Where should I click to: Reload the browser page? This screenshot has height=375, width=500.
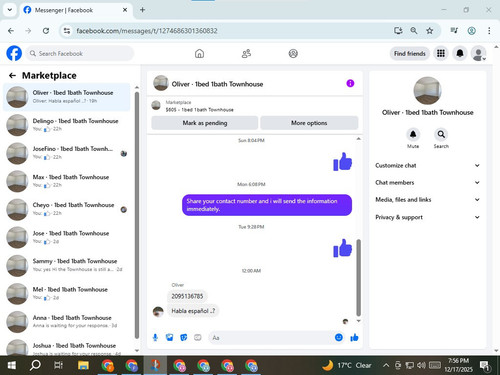coord(46,31)
